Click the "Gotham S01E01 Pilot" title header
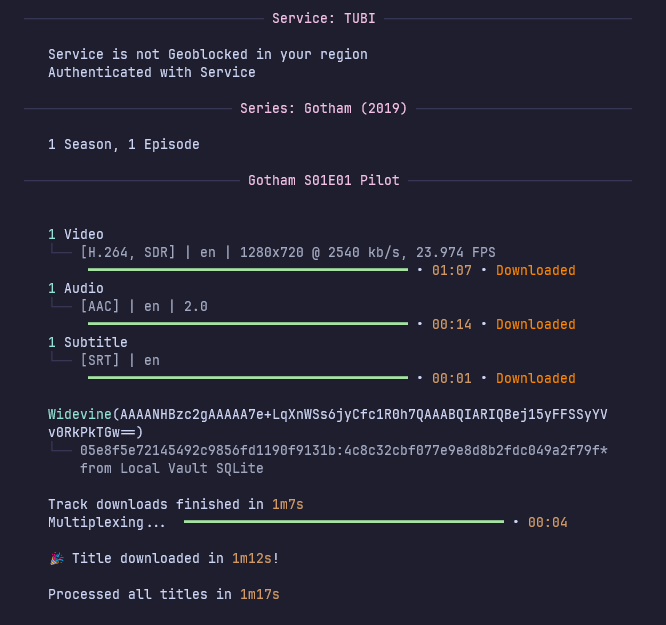The width and height of the screenshot is (666, 625). pos(323,180)
